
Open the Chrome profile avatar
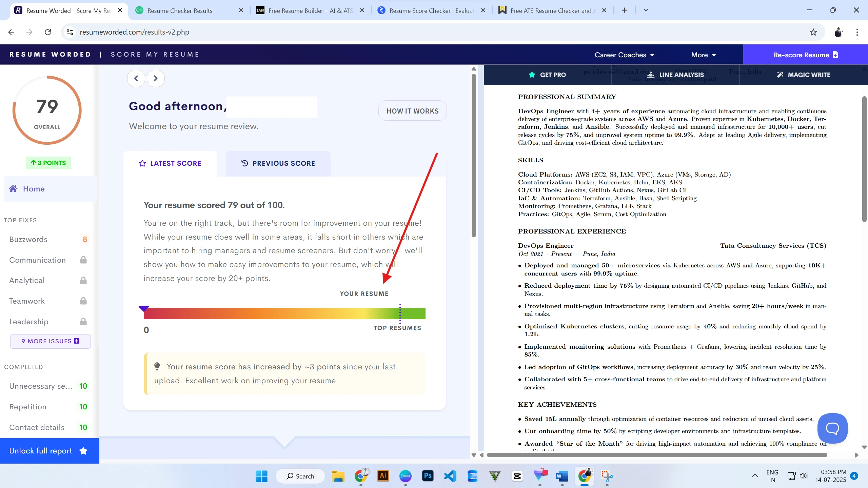pyautogui.click(x=838, y=32)
